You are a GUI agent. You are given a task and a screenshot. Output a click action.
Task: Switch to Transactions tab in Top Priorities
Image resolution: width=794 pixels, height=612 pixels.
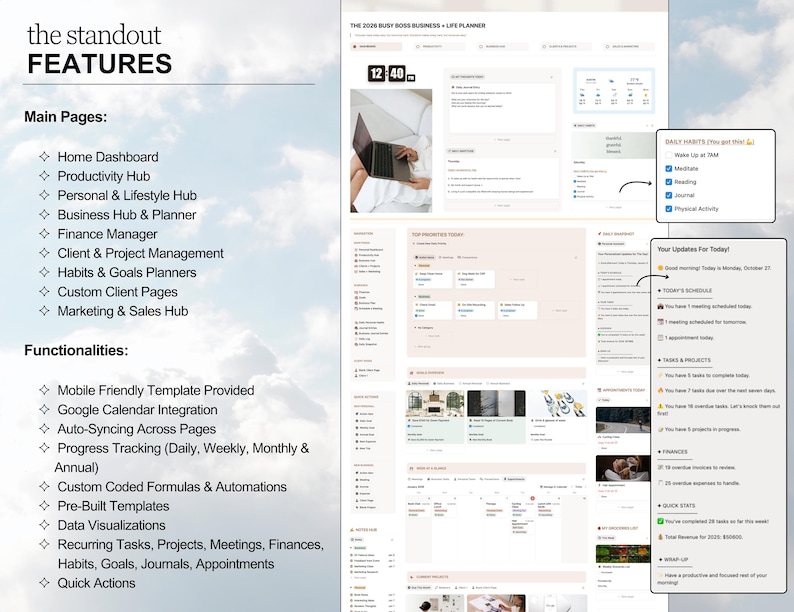click(468, 257)
